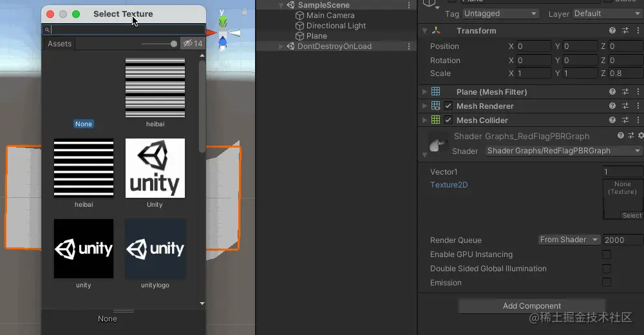Enable GPU Instancing checkbox

tap(607, 254)
